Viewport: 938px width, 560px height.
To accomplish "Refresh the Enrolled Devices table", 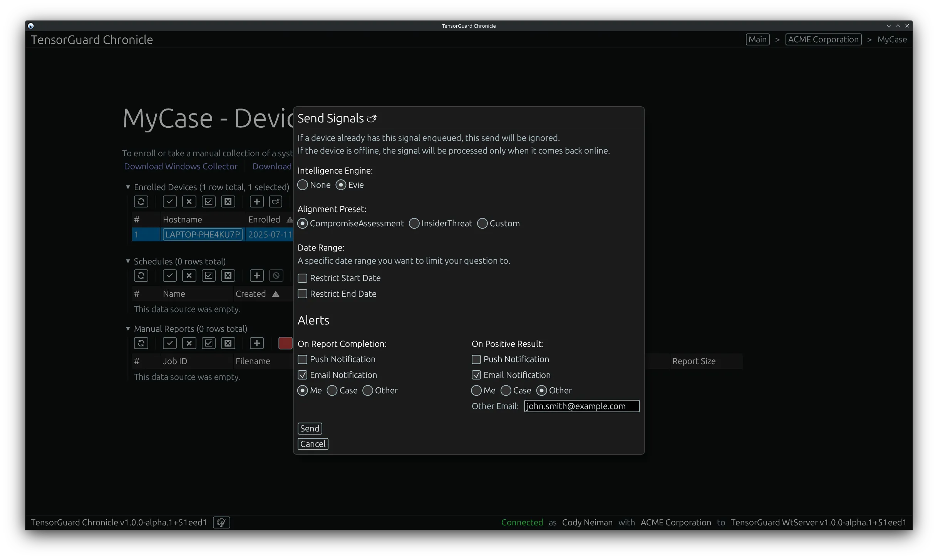I will point(141,201).
